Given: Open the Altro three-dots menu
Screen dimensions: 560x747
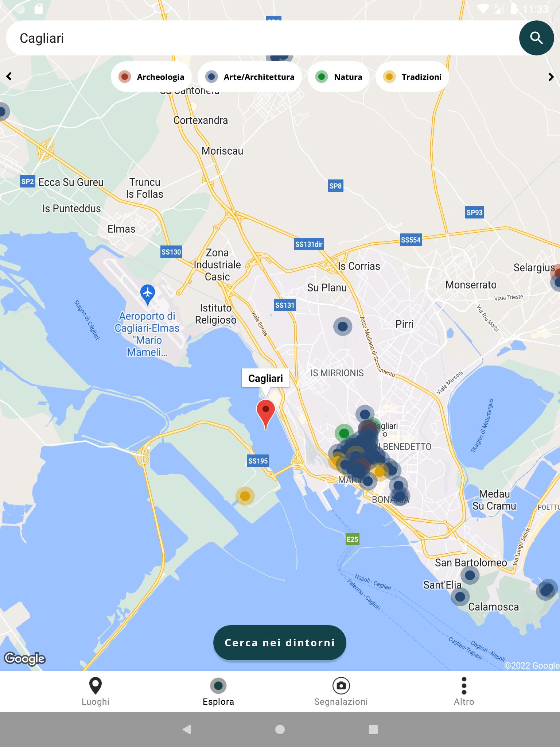Looking at the screenshot, I should pyautogui.click(x=464, y=692).
